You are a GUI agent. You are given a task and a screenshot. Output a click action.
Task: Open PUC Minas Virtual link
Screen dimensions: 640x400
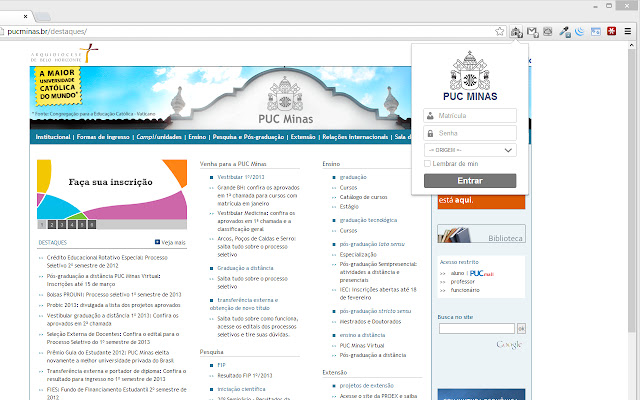362,345
